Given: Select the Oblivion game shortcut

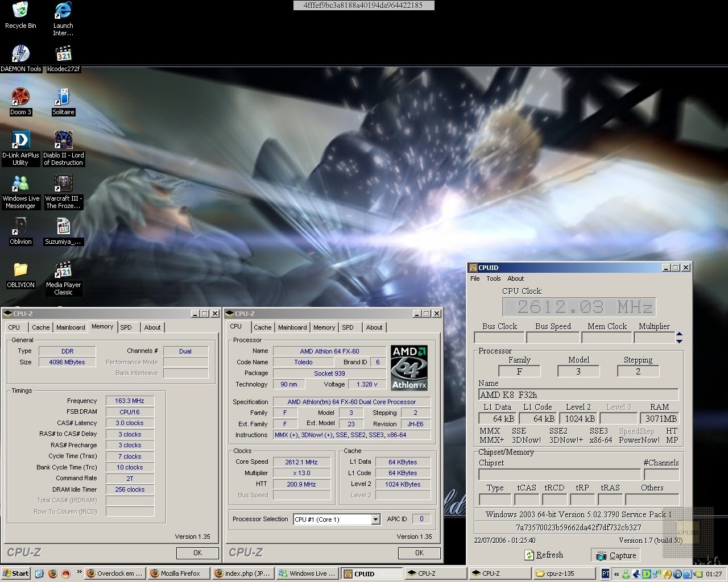Looking at the screenshot, I should point(20,231).
